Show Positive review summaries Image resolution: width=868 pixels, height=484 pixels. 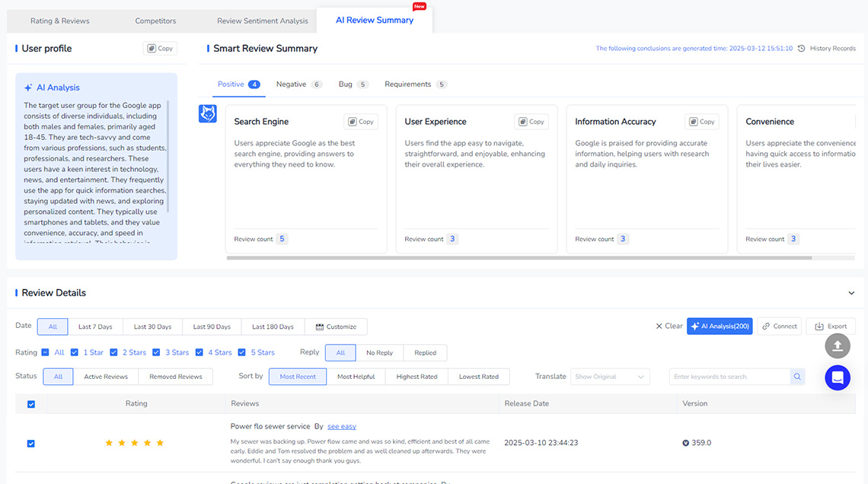click(238, 84)
